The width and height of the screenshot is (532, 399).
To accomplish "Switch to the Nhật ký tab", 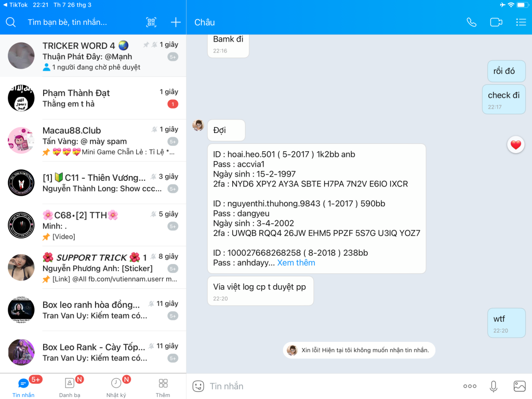I will coord(116,387).
